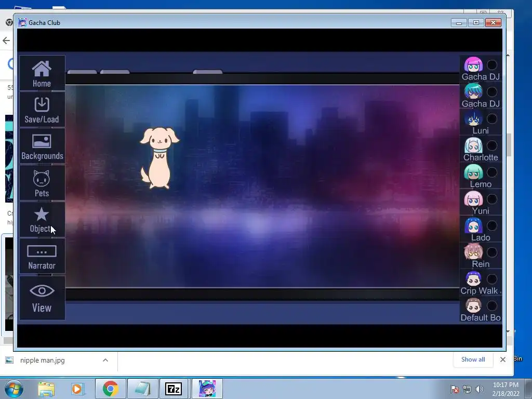The image size is (532, 399).
Task: Toggle the circle next to Crip Walk
Action: pyautogui.click(x=492, y=279)
